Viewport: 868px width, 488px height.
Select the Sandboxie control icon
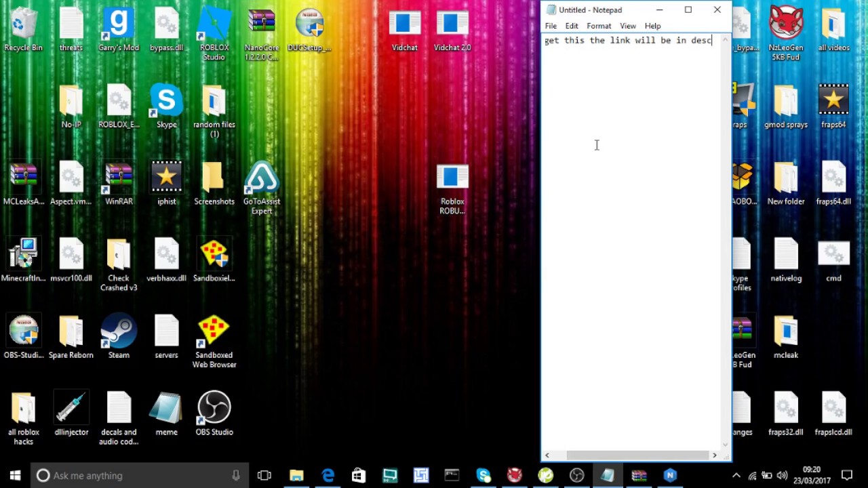[x=214, y=261]
